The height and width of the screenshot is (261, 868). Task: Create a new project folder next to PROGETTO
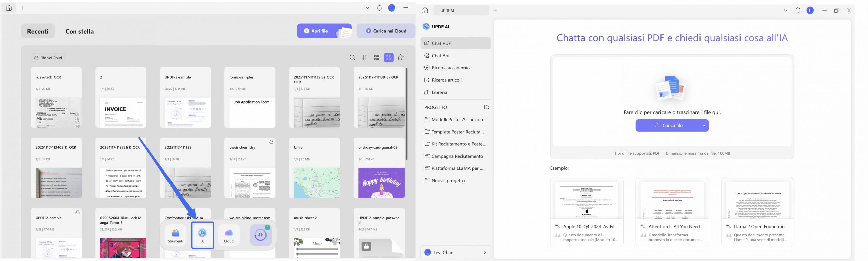(x=486, y=107)
